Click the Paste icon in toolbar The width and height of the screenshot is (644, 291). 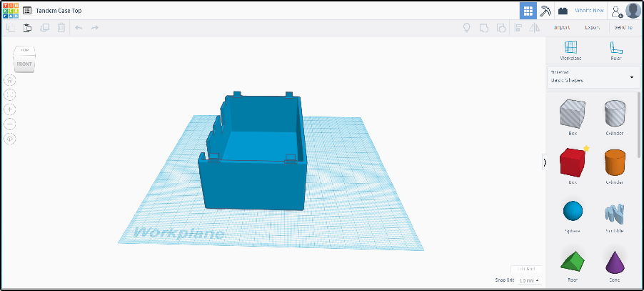(x=27, y=28)
